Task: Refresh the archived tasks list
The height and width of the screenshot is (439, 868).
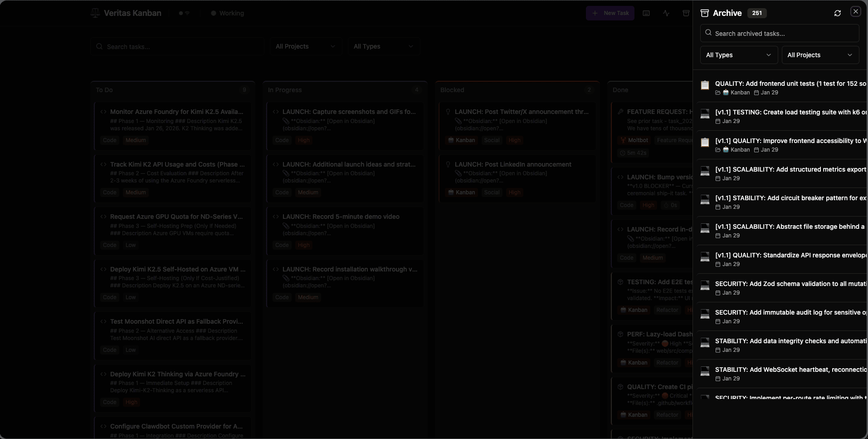Action: coord(837,13)
